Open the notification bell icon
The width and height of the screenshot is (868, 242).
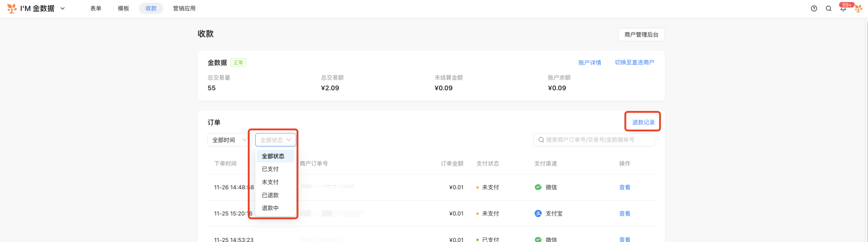tap(843, 8)
